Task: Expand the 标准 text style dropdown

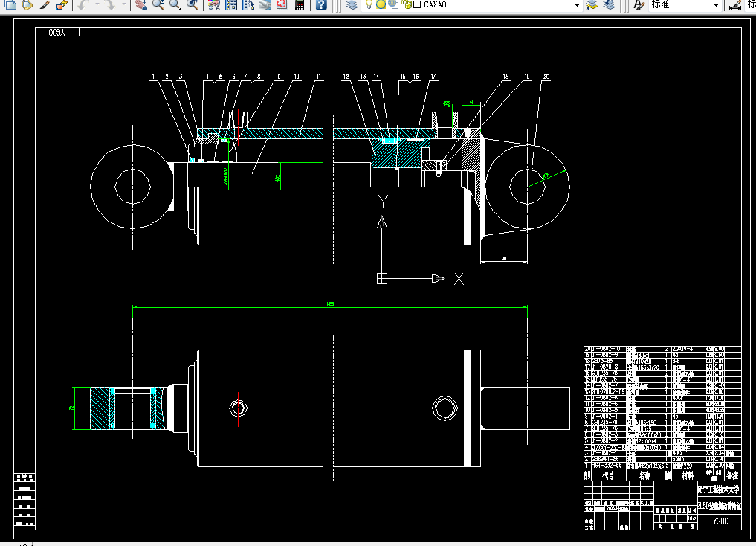Action: click(716, 4)
